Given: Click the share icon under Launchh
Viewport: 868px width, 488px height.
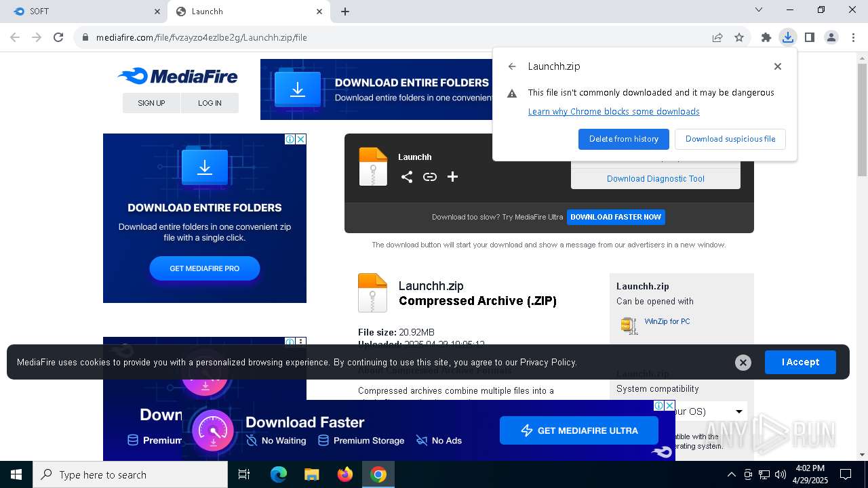Looking at the screenshot, I should 407,177.
